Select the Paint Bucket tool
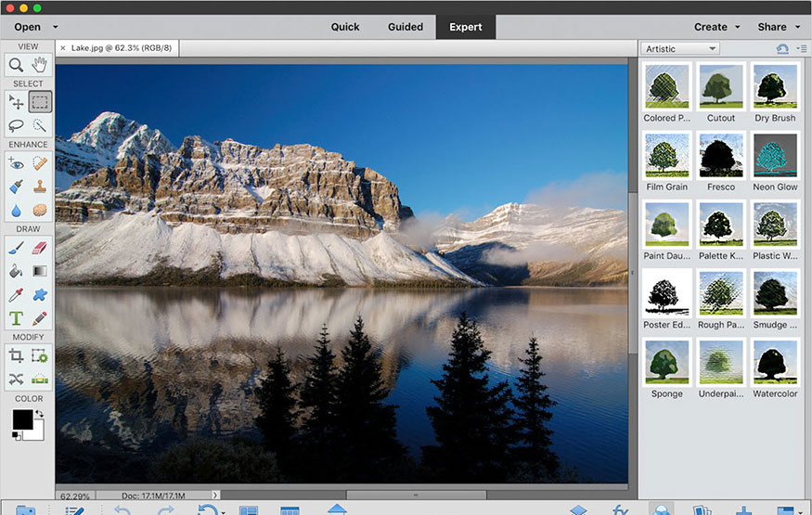Image resolution: width=812 pixels, height=515 pixels. click(16, 271)
